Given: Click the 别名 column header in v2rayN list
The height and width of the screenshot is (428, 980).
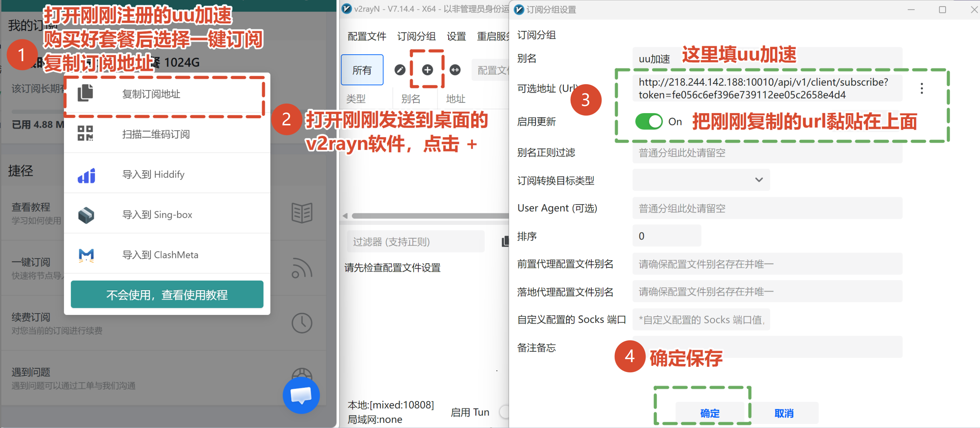Looking at the screenshot, I should (411, 99).
